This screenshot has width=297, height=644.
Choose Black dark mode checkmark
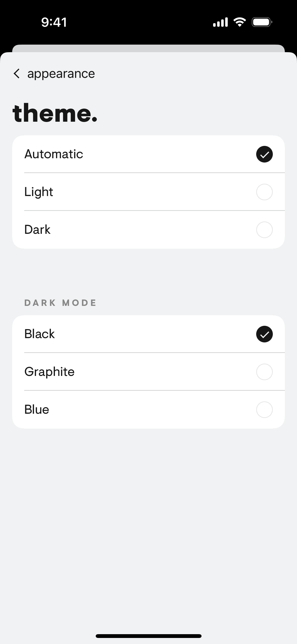[x=264, y=334]
